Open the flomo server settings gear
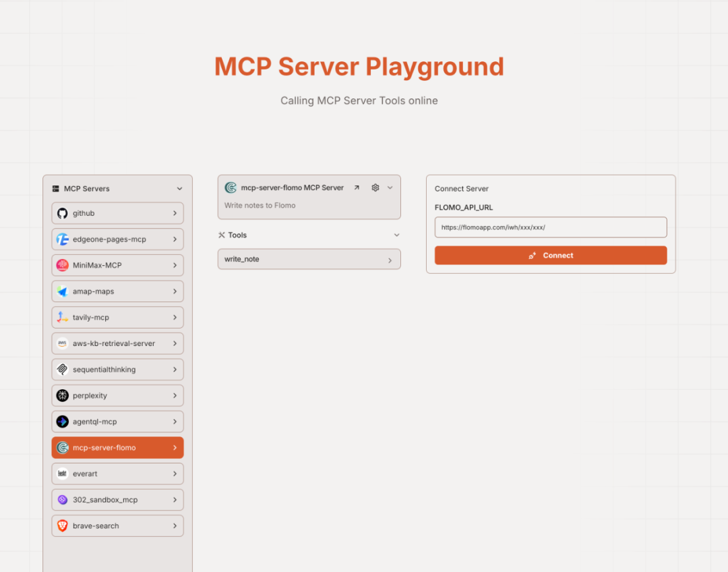 tap(375, 188)
